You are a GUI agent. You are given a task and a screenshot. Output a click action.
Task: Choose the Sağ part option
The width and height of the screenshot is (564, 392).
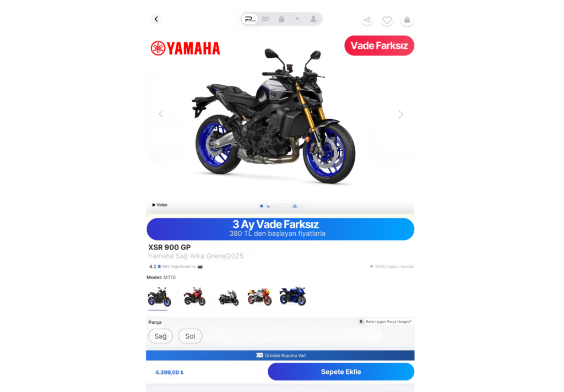(160, 336)
